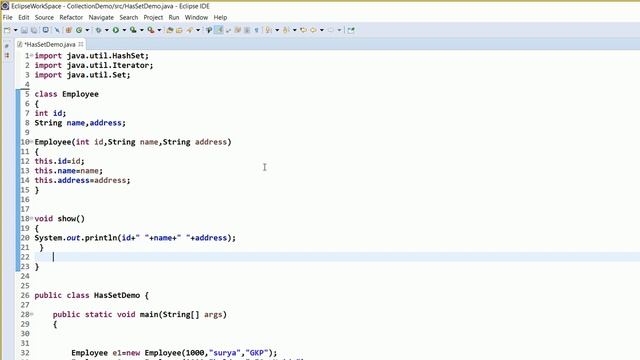640x360 pixels.
Task: Click the System.out.println statement on line 20
Action: (x=135, y=238)
